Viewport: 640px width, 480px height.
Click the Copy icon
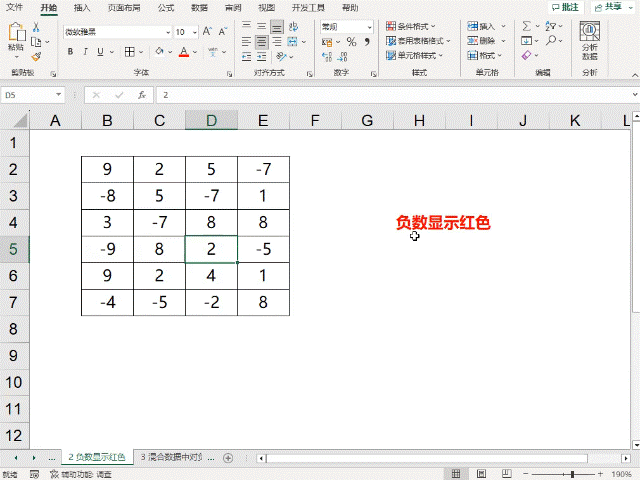[x=36, y=42]
